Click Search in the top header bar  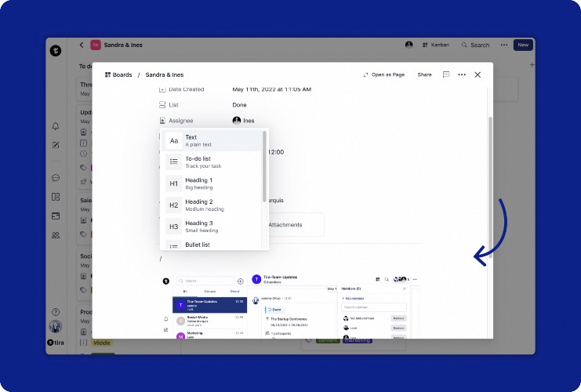[x=475, y=45]
